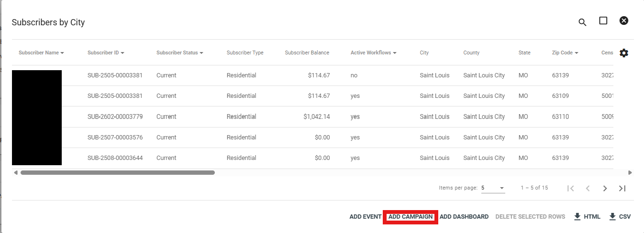644x233 pixels.
Task: Click the ADD DASHBOARD button
Action: pyautogui.click(x=464, y=217)
